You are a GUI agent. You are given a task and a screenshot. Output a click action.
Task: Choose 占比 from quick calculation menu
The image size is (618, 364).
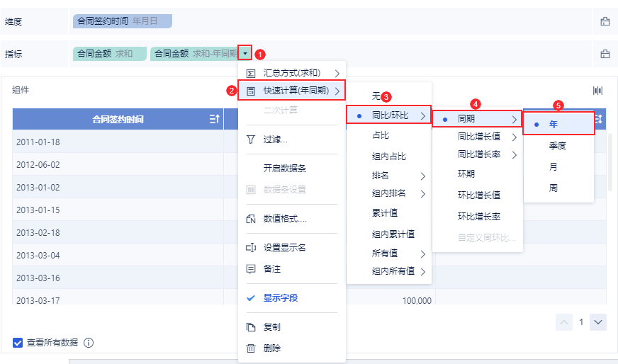pos(381,135)
